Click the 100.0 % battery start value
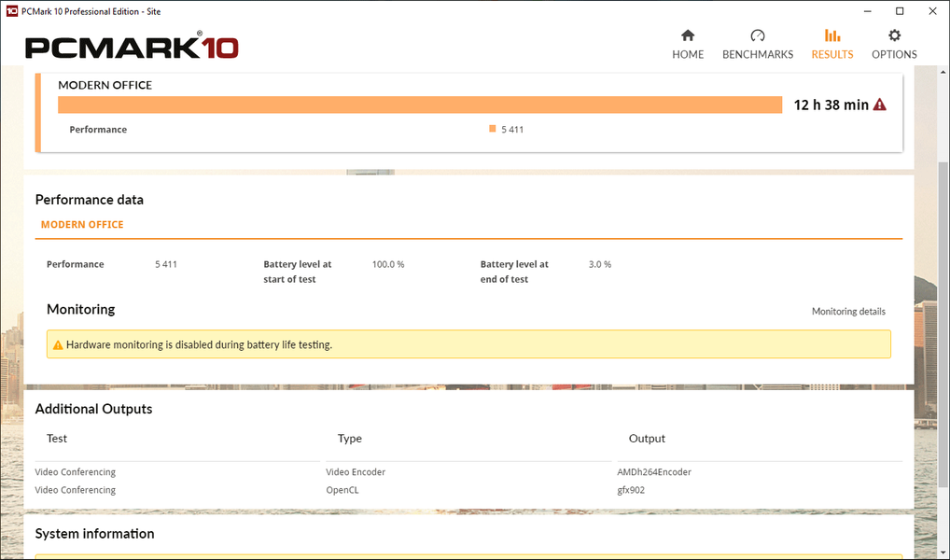Viewport: 950px width, 560px height. pyautogui.click(x=388, y=264)
